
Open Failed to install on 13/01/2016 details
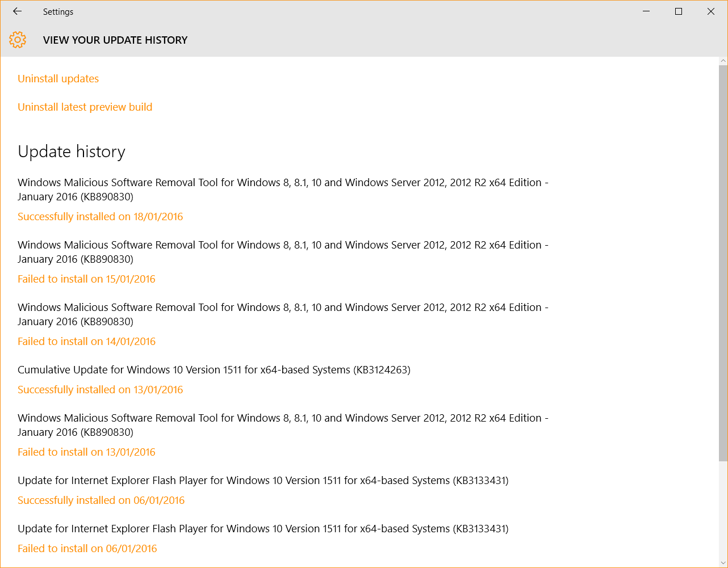(86, 452)
